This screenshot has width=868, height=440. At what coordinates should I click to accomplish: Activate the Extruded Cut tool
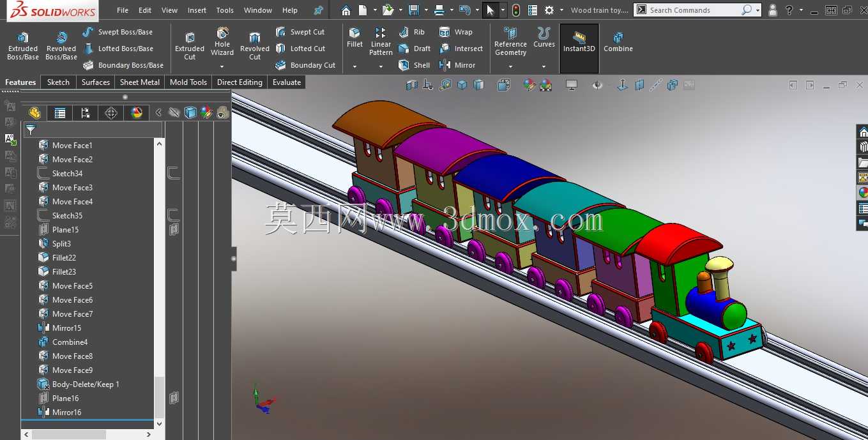190,45
